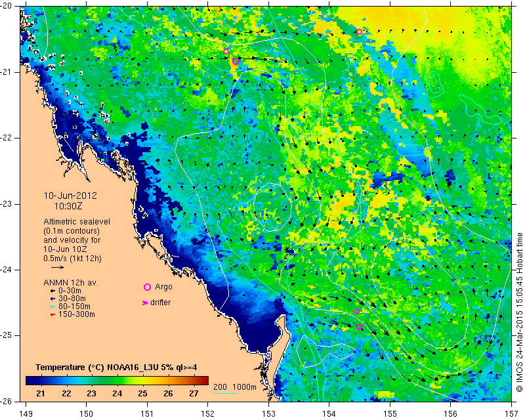Image resolution: width=525 pixels, height=420 pixels.
Task: Click the '30-80m' depth label
Action: click(x=72, y=299)
